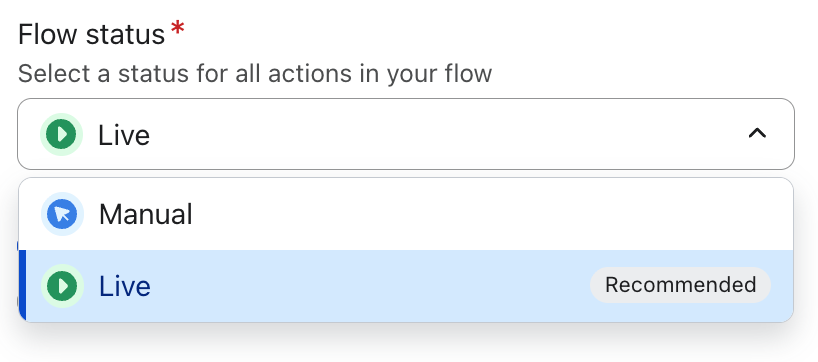Click the Flow status field label
The height and width of the screenshot is (362, 818).
(x=92, y=35)
